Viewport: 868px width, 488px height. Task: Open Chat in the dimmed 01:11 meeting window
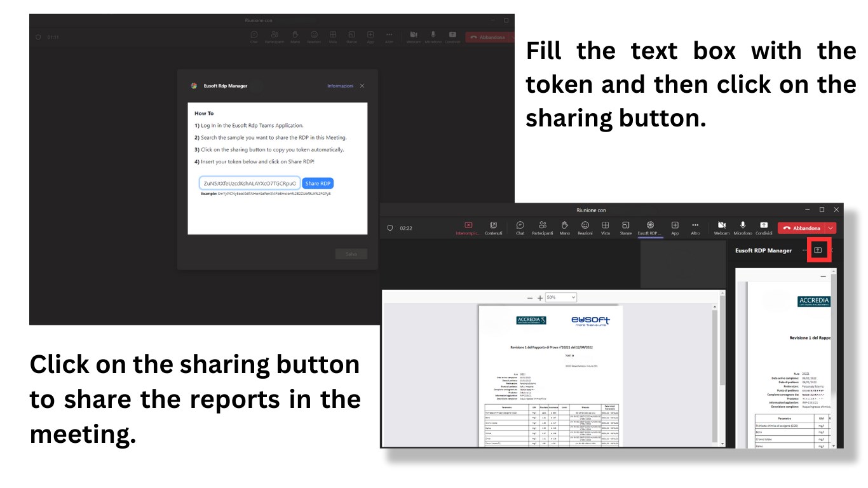pyautogui.click(x=254, y=37)
